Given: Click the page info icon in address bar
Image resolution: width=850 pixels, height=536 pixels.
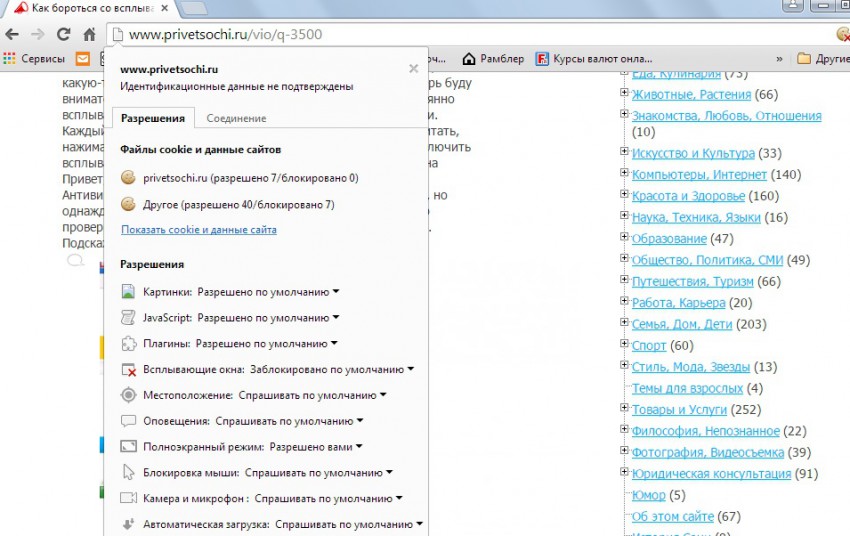Looking at the screenshot, I should tap(117, 34).
